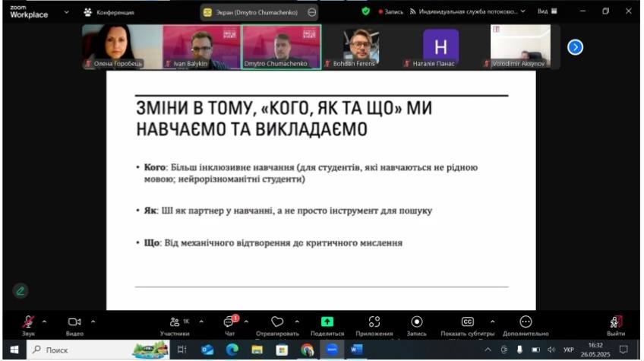The width and height of the screenshot is (644, 361).
Task: Unmute the microphone with the Звук icon
Action: 28,322
